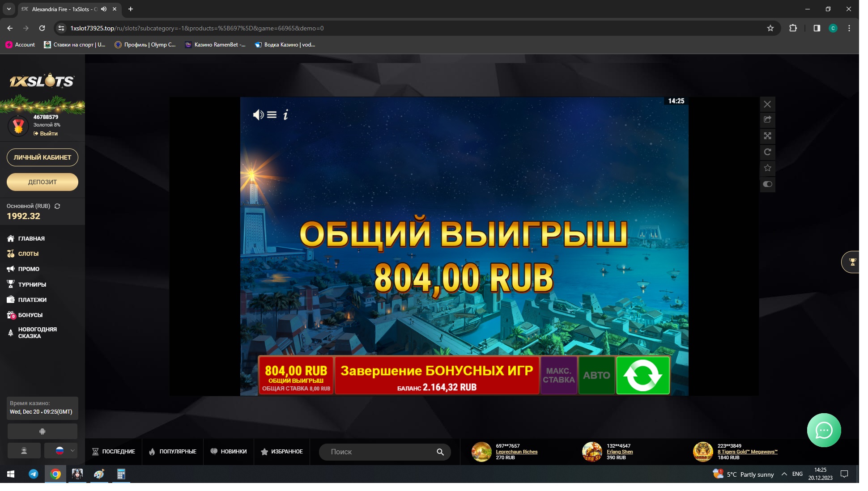Add the game to favorites star
This screenshot has height=491, width=868.
click(x=767, y=168)
